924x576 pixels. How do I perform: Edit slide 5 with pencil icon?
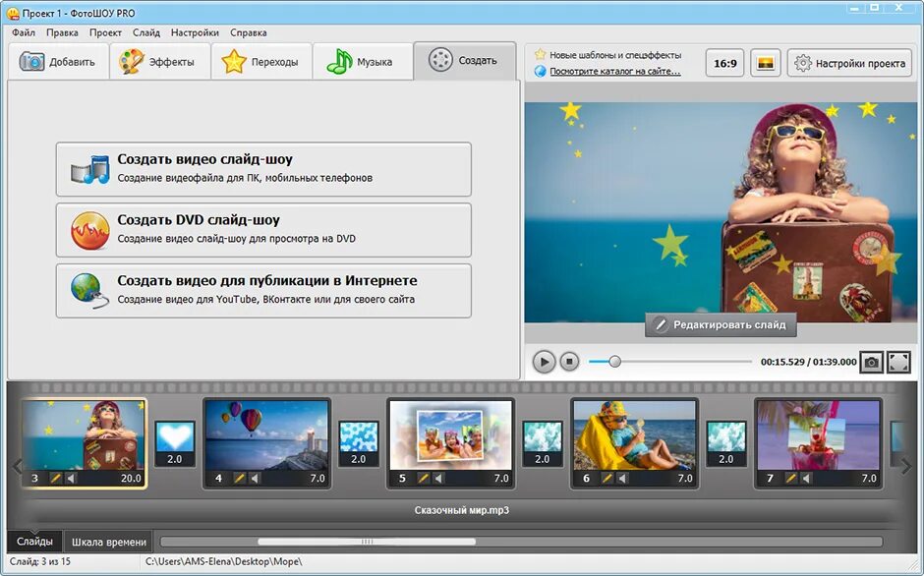pos(423,478)
